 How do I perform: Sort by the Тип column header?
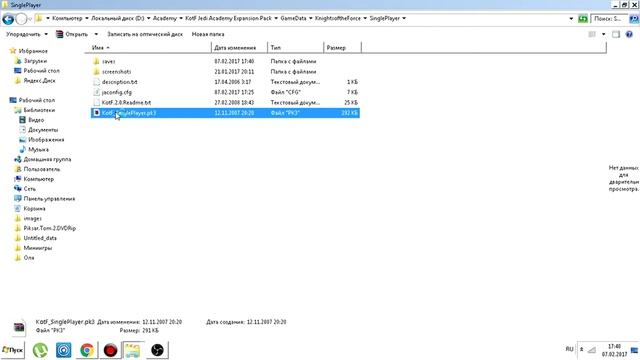[x=296, y=48]
